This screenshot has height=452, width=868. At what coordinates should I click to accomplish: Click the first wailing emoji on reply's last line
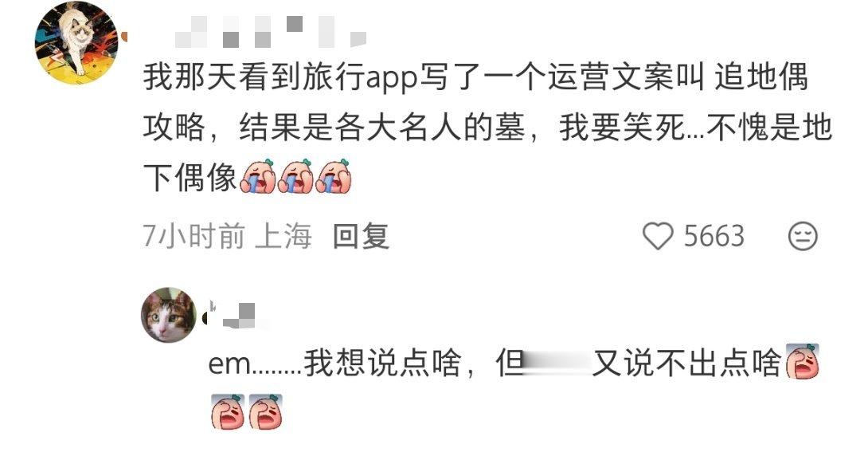228,411
